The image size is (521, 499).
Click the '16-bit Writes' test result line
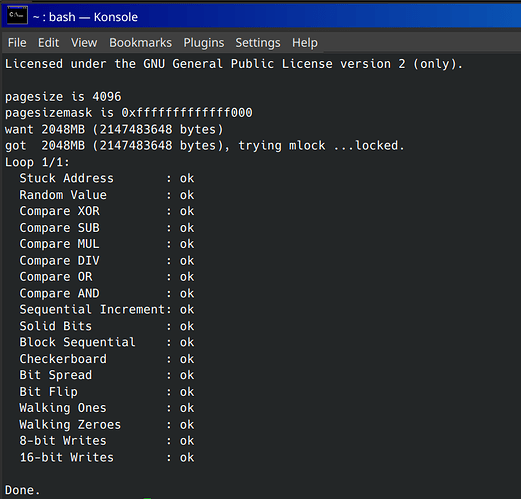[107, 457]
